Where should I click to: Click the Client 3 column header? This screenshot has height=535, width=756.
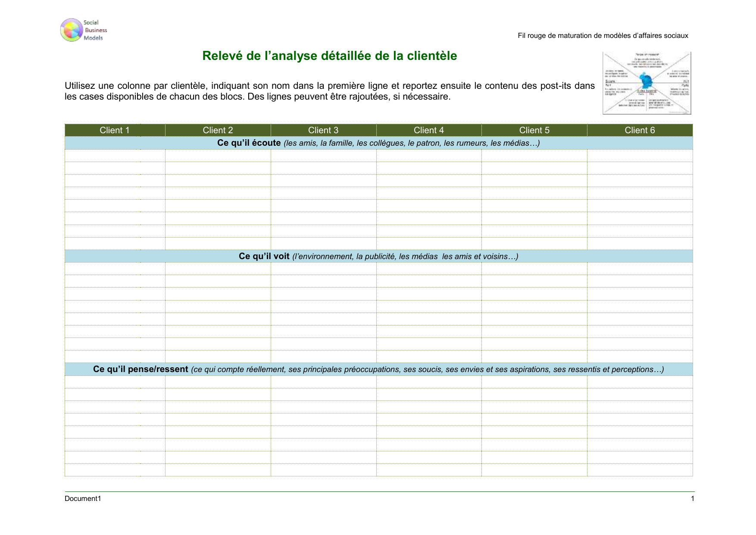click(323, 130)
